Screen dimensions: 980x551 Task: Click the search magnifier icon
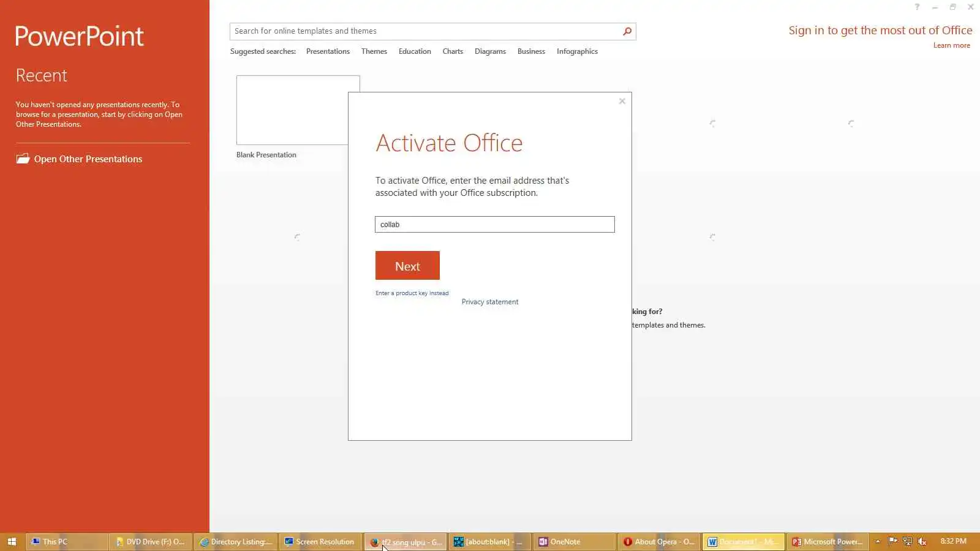pyautogui.click(x=627, y=31)
